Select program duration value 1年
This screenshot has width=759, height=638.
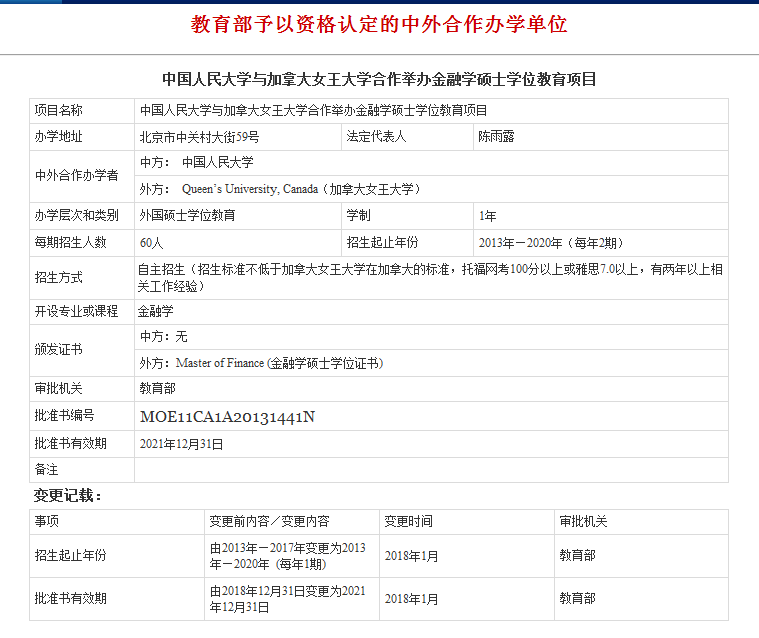coord(487,216)
